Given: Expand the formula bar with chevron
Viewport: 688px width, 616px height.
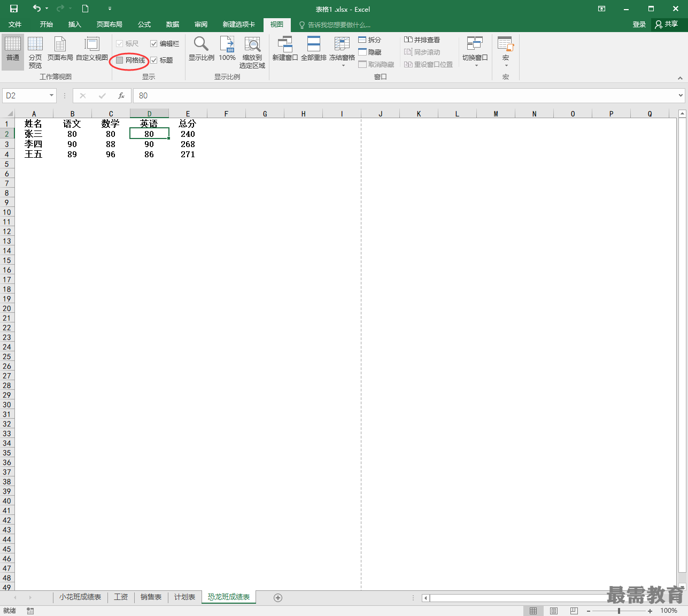Looking at the screenshot, I should click(x=681, y=96).
